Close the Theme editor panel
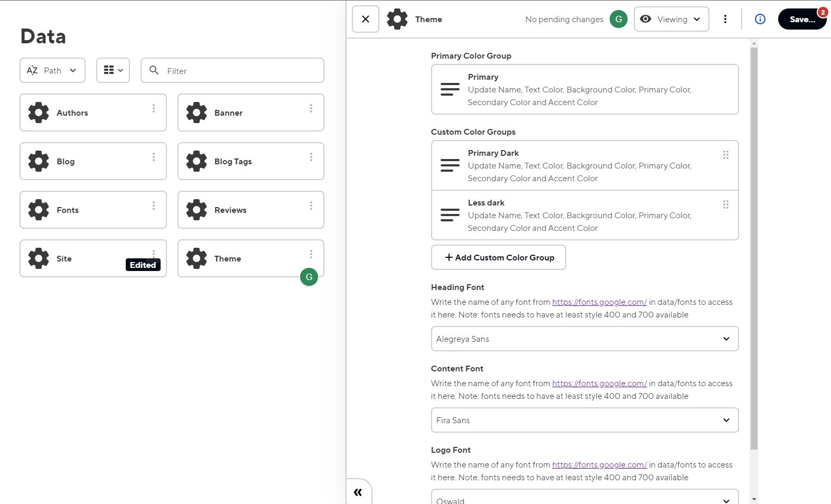Viewport: 831px width, 504px height. tap(365, 19)
